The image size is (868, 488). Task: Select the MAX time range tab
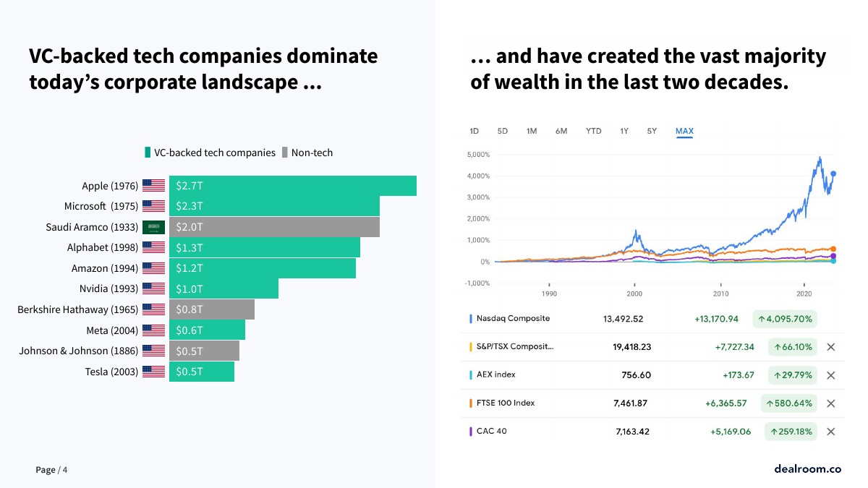[x=684, y=131]
